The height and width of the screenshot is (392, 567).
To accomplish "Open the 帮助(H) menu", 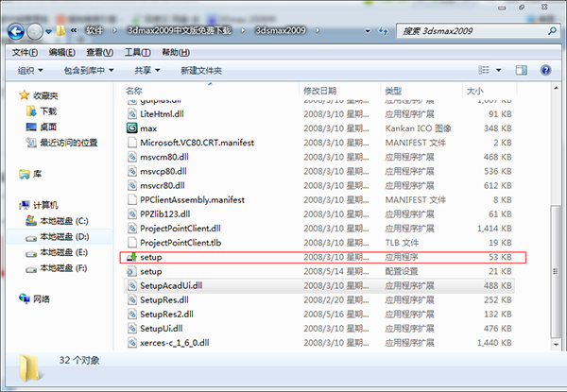I will tap(176, 53).
